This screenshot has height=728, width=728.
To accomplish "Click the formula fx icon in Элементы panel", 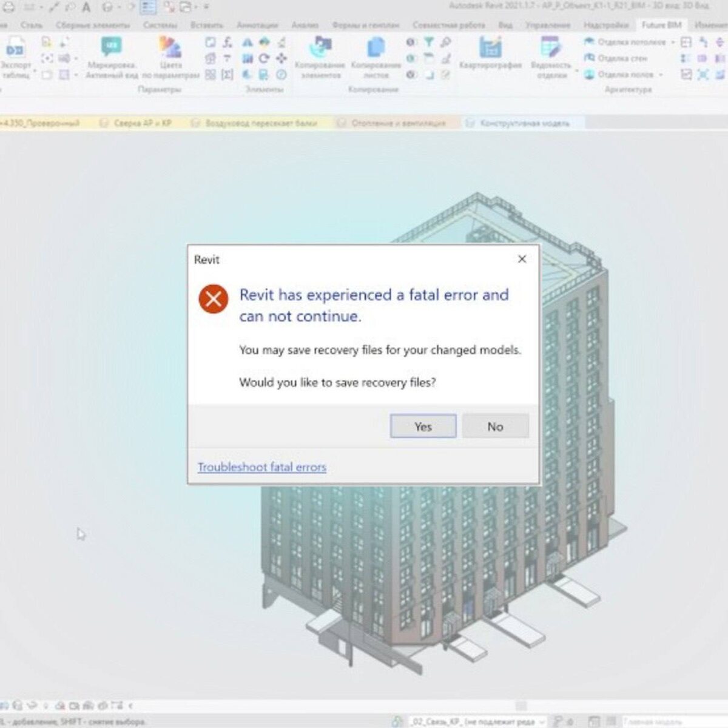I will (x=227, y=42).
